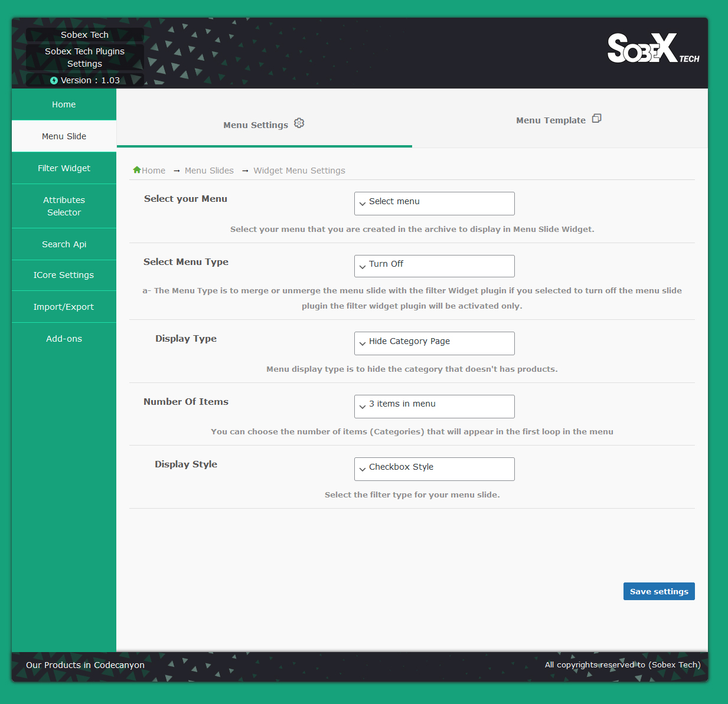Click the 'Select the filter type' help text
728x704 pixels.
(x=412, y=495)
